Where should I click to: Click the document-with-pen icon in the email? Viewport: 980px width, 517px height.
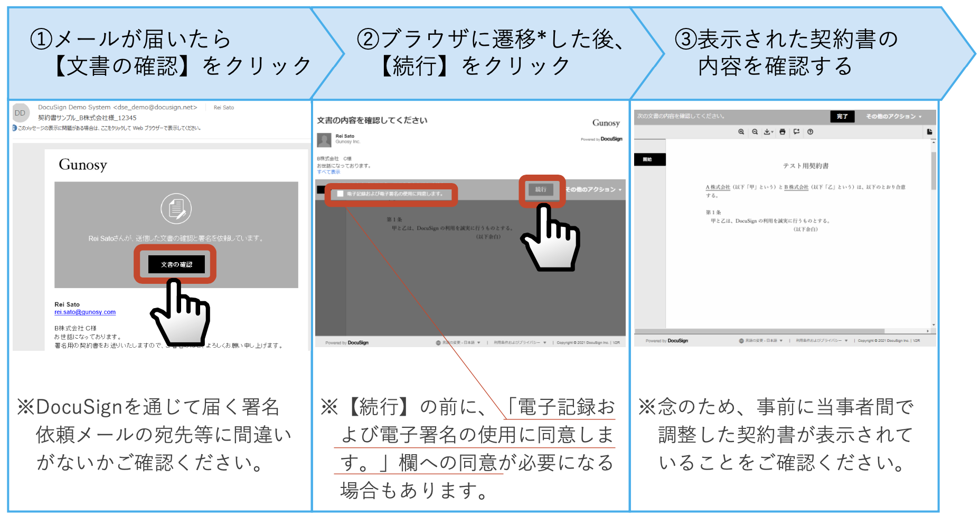point(176,209)
